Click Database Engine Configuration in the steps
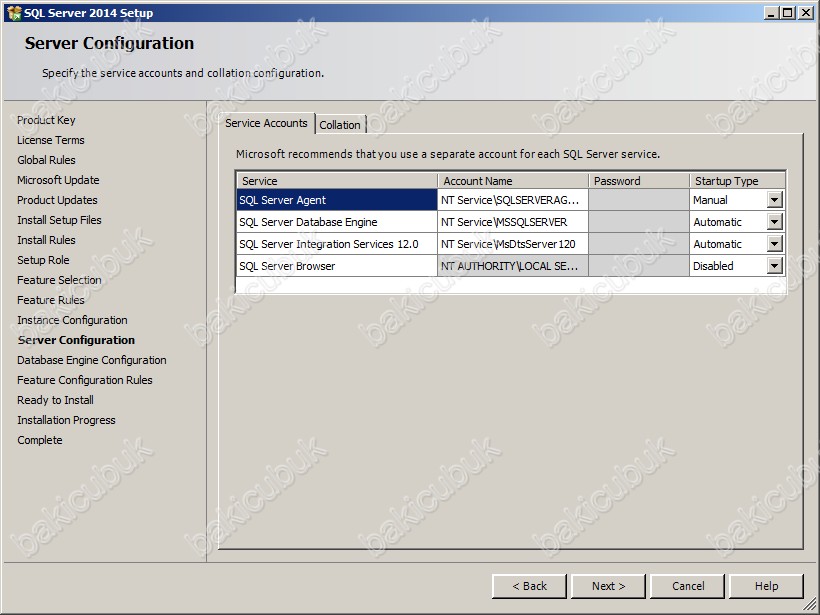Viewport: 820px width, 615px height. pos(92,360)
